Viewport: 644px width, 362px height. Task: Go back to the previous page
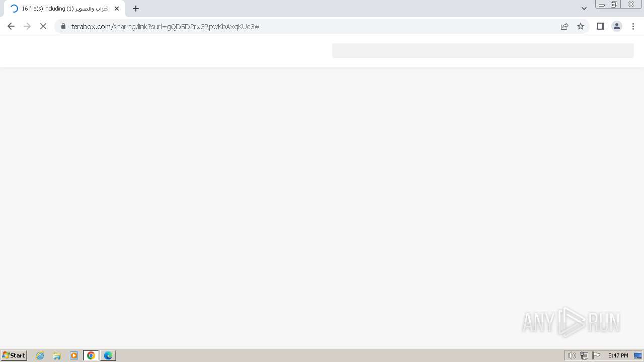(11, 26)
